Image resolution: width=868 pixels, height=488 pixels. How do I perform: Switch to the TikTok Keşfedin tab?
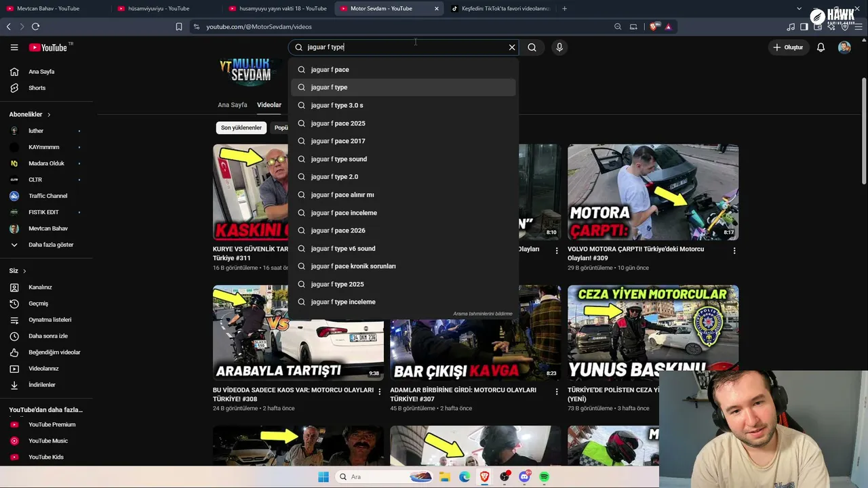(502, 9)
